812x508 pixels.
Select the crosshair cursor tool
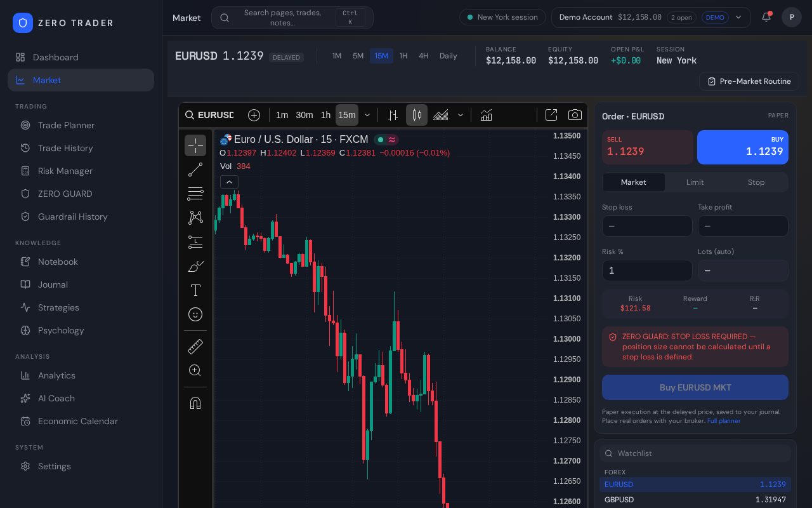click(x=195, y=145)
